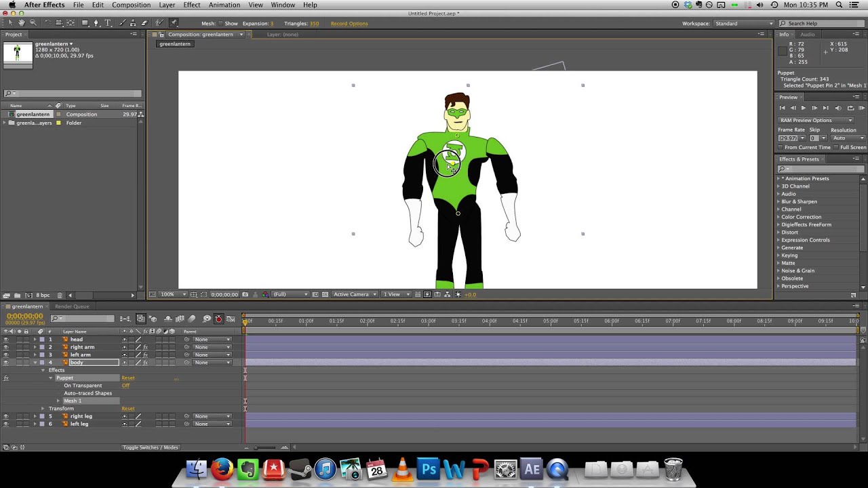This screenshot has width=868, height=488.
Task: Click the Expansion value 3
Action: [272, 24]
